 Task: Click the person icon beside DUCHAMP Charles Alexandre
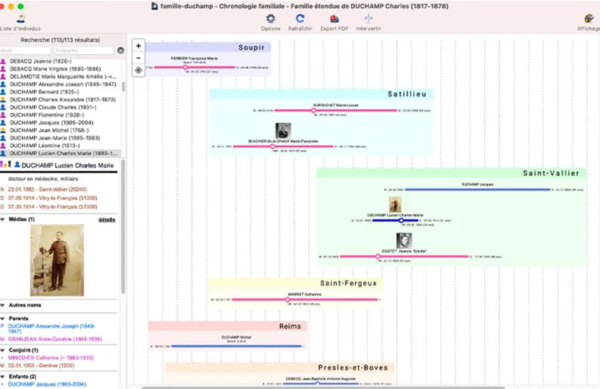3,99
